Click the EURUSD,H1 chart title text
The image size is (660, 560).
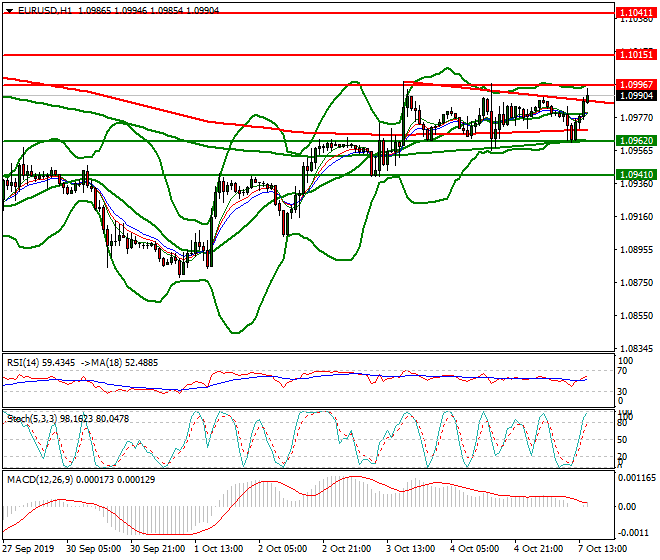tap(45, 11)
